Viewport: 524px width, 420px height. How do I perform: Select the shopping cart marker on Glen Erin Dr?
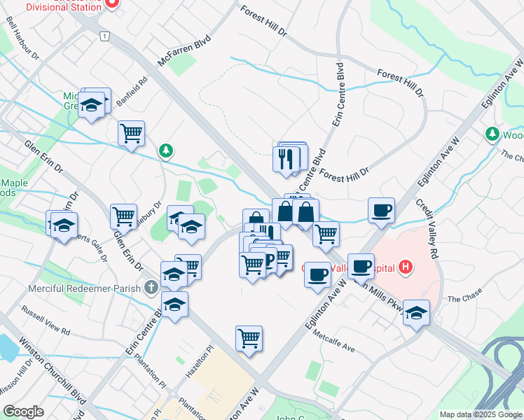point(124,218)
